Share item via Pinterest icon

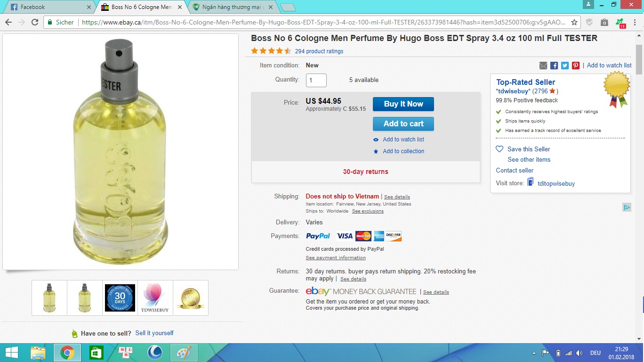pyautogui.click(x=576, y=66)
